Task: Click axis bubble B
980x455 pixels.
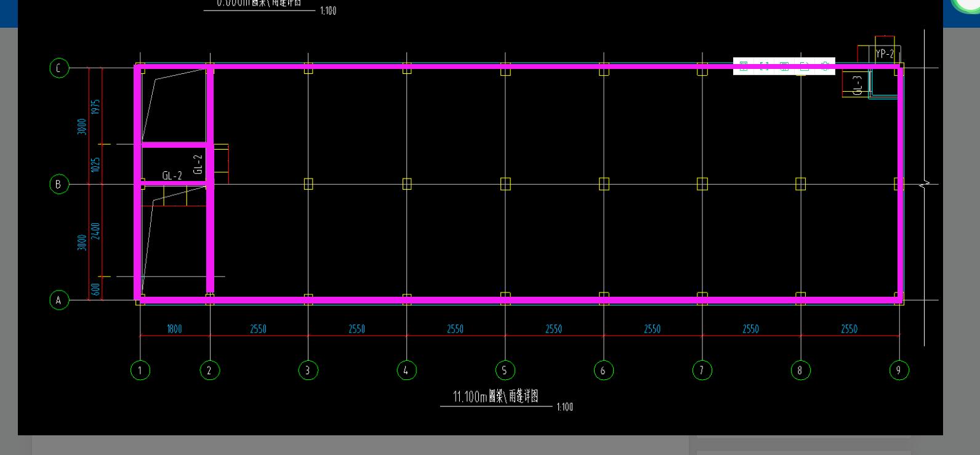Action: point(59,184)
